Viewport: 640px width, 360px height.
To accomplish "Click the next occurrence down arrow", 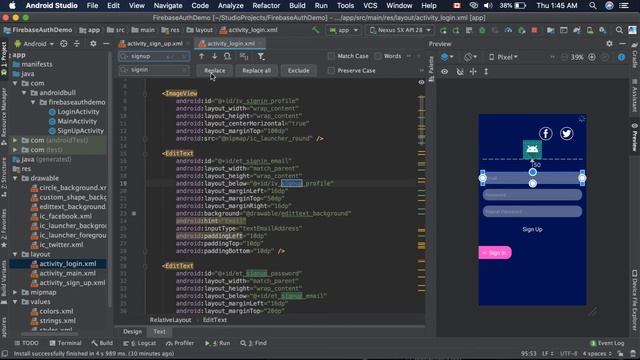I will pyautogui.click(x=214, y=56).
